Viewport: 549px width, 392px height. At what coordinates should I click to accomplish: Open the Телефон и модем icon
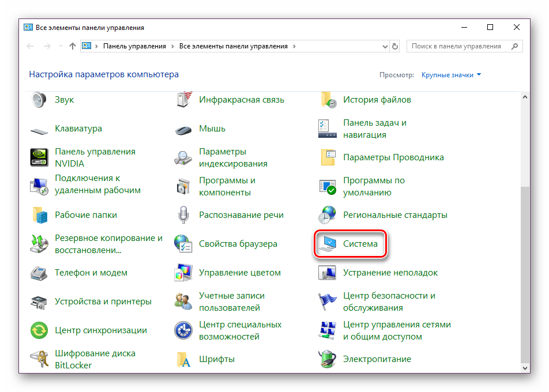[x=39, y=273]
